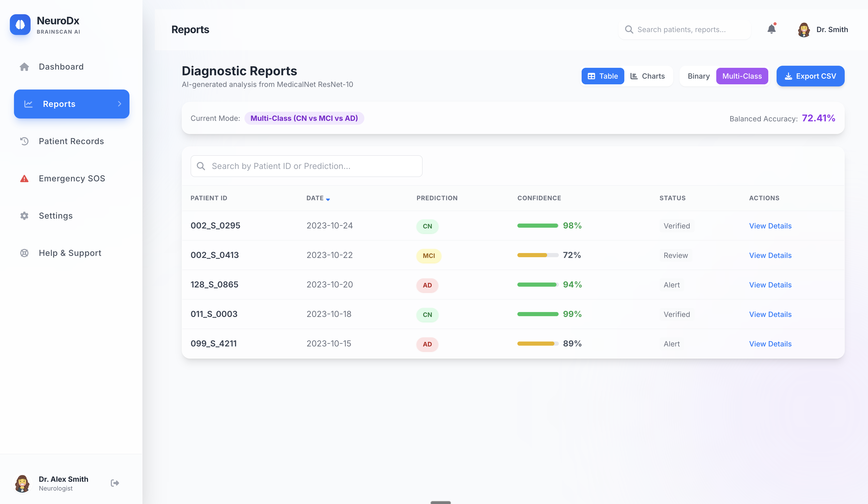The height and width of the screenshot is (504, 868).
Task: Click the logout icon beside Dr. Alex Smith
Action: point(115,483)
